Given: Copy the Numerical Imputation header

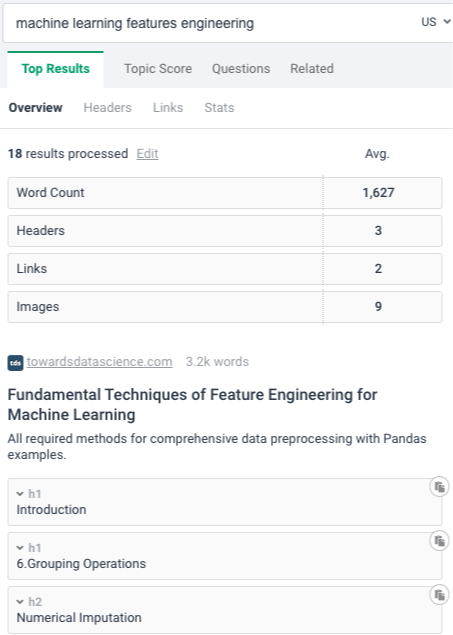Looking at the screenshot, I should tap(439, 595).
